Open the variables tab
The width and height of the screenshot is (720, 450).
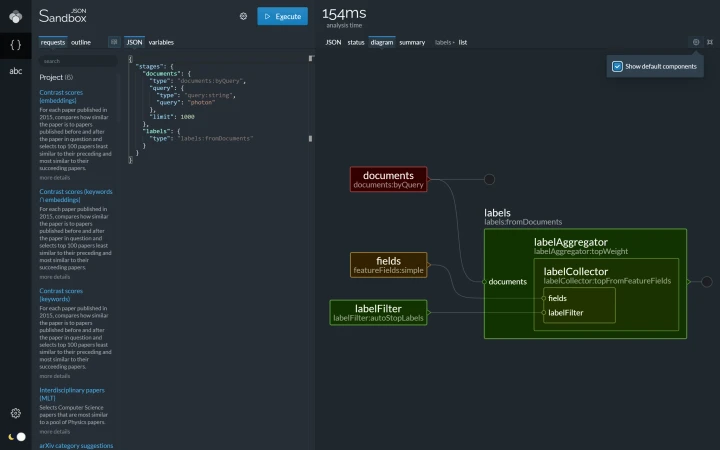pos(161,42)
